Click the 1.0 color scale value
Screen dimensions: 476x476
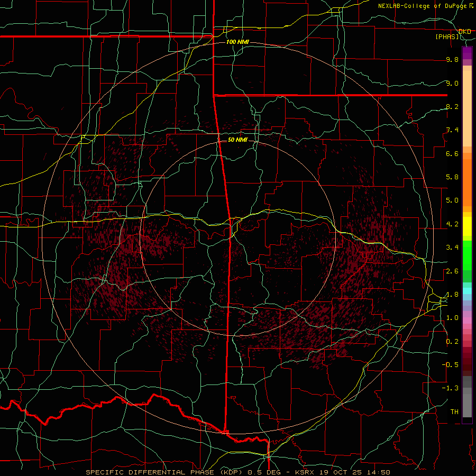[452, 318]
